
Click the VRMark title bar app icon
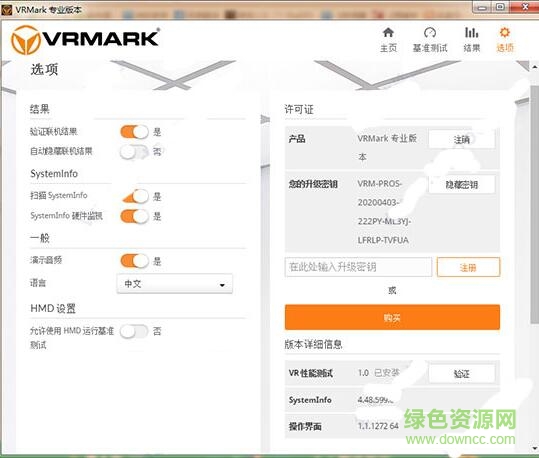(7, 10)
